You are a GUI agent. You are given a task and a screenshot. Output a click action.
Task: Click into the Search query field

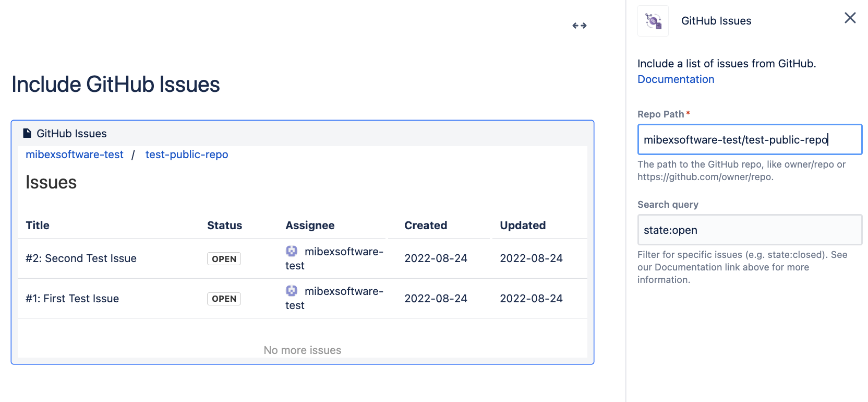coord(749,230)
